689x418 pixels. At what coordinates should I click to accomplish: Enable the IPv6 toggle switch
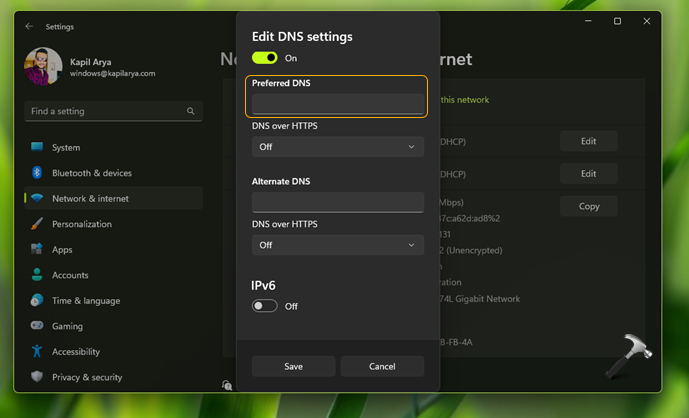point(265,306)
